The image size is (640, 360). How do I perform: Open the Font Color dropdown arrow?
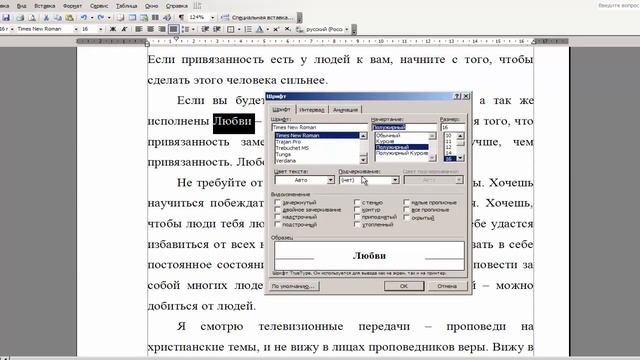(x=267, y=29)
